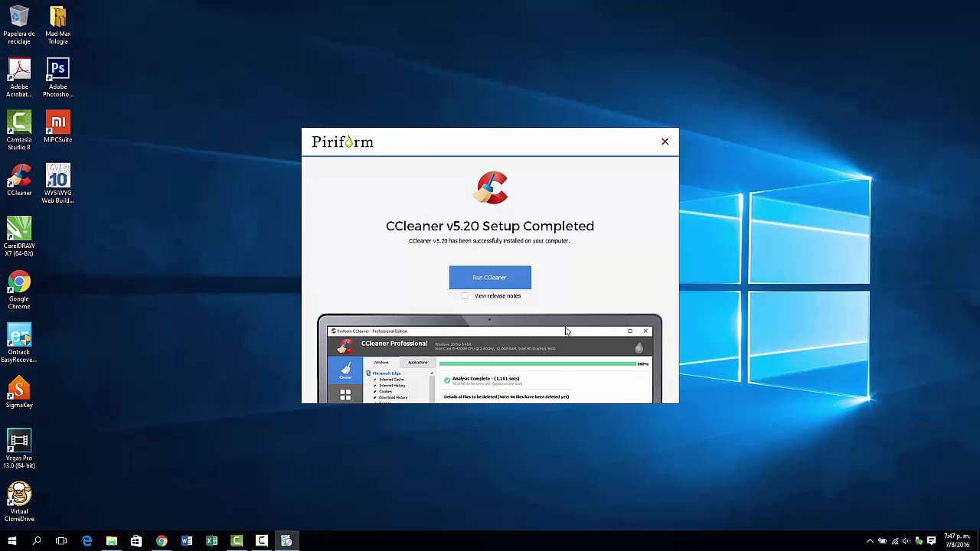
Task: Open green Camtasia icon in taskbar
Action: point(237,540)
